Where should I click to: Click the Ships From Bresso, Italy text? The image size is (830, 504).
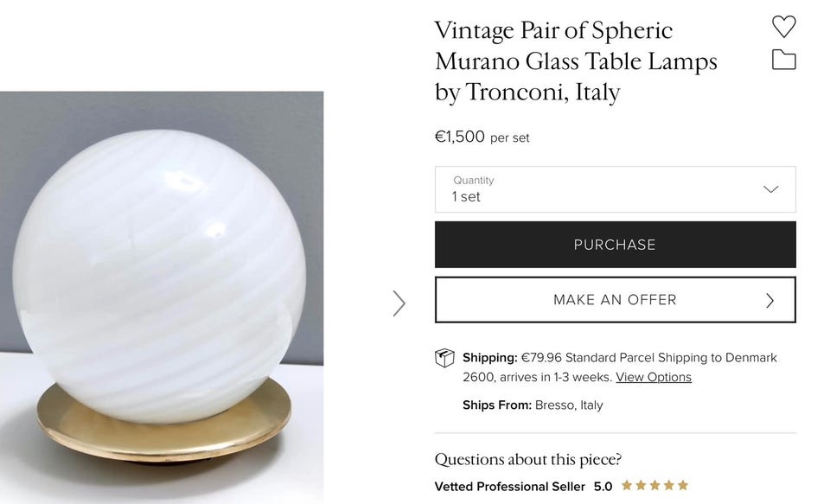[x=533, y=405]
